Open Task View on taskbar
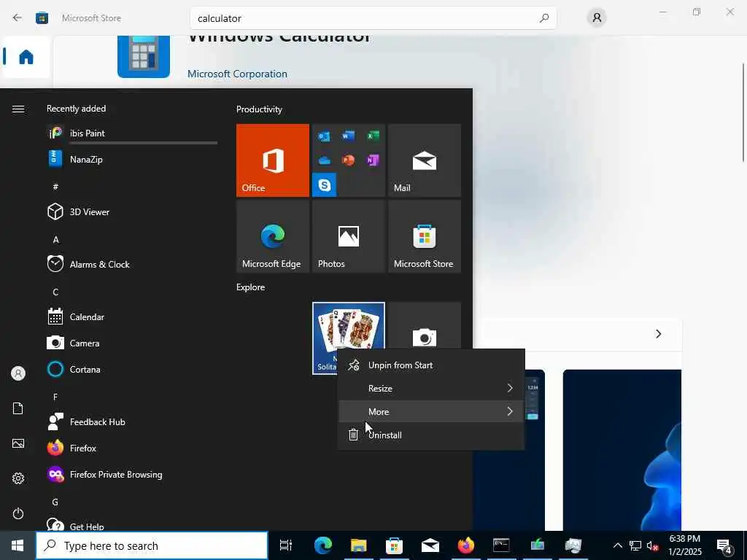Viewport: 747px width, 560px height. pyautogui.click(x=286, y=545)
